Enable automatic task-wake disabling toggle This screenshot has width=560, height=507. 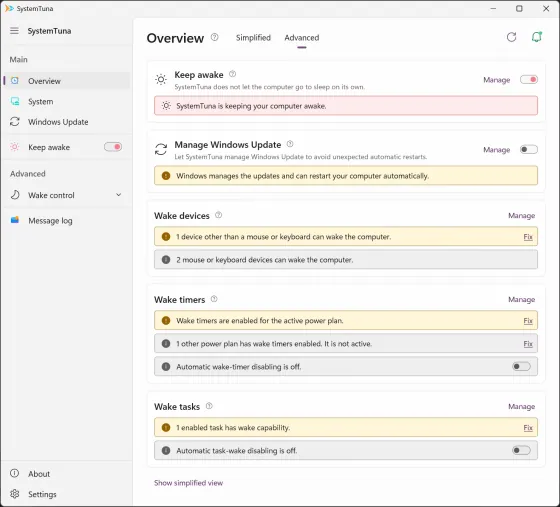click(521, 450)
